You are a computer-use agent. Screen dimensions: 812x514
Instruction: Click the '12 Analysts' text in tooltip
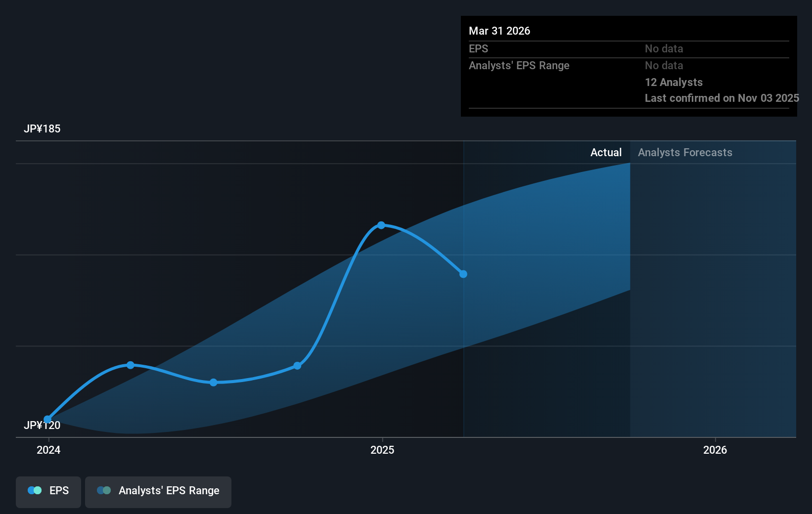click(674, 83)
